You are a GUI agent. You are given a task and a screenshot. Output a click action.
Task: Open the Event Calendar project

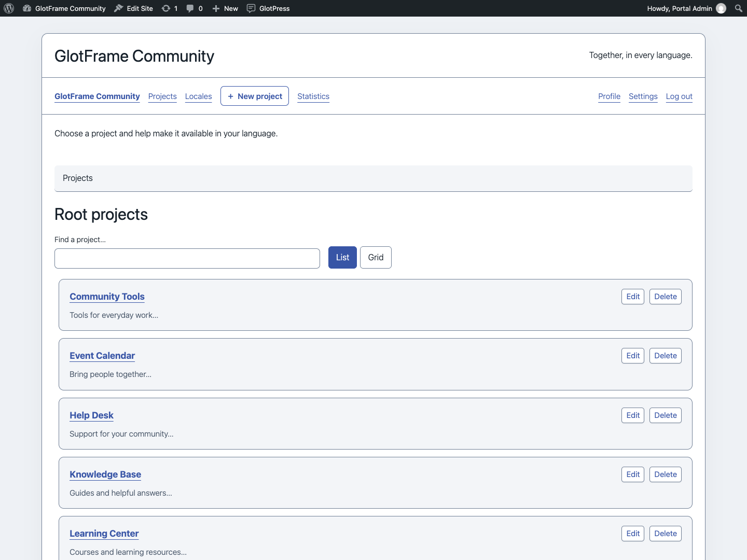pyautogui.click(x=102, y=356)
